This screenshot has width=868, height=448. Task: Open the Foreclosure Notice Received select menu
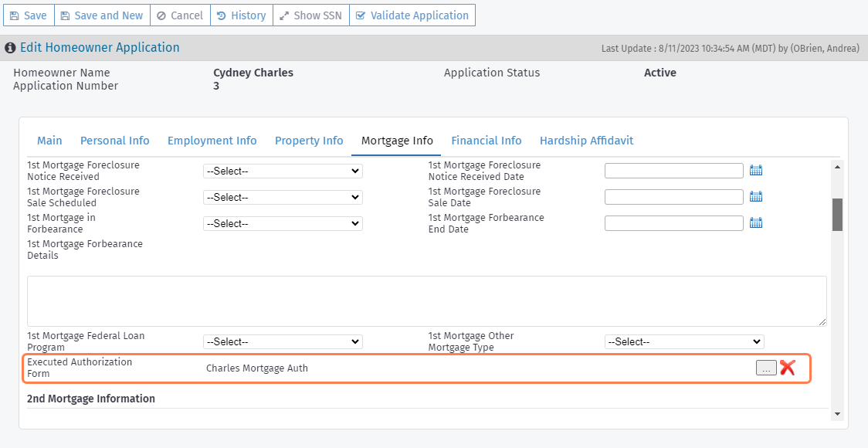click(x=283, y=170)
